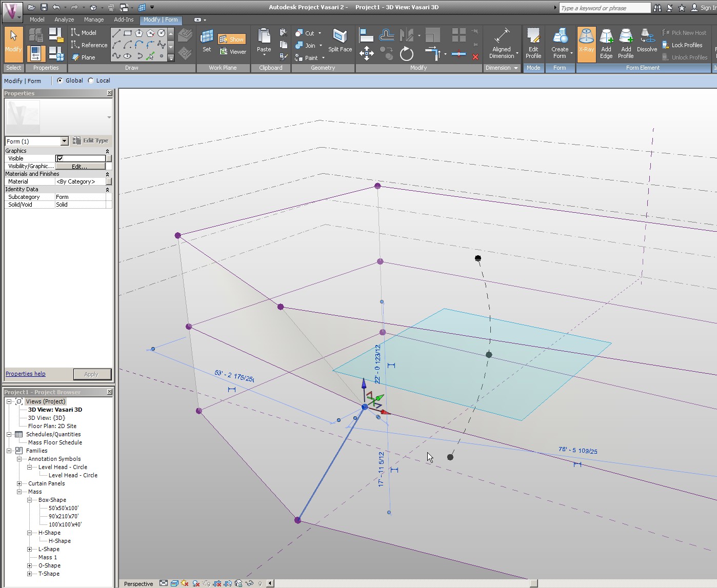Viewport: 717px width, 588px height.
Task: Open the Analyze ribbon tab
Action: (x=64, y=19)
